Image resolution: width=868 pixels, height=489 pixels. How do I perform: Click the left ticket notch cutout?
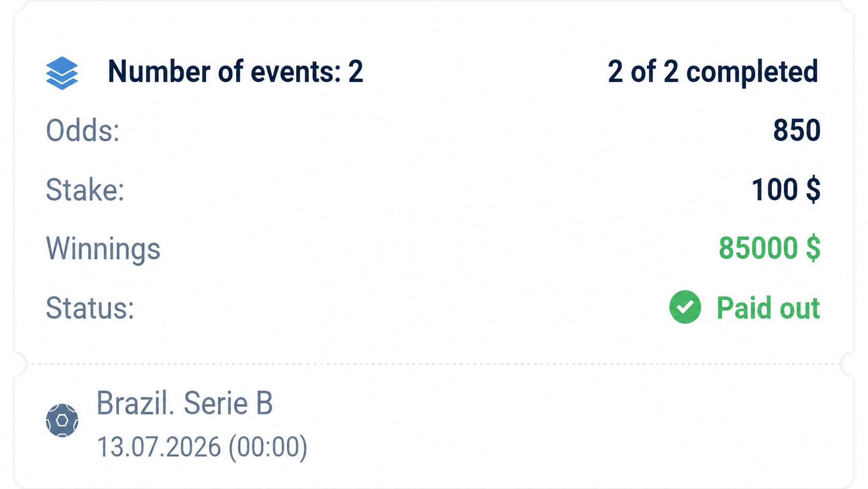(x=19, y=364)
